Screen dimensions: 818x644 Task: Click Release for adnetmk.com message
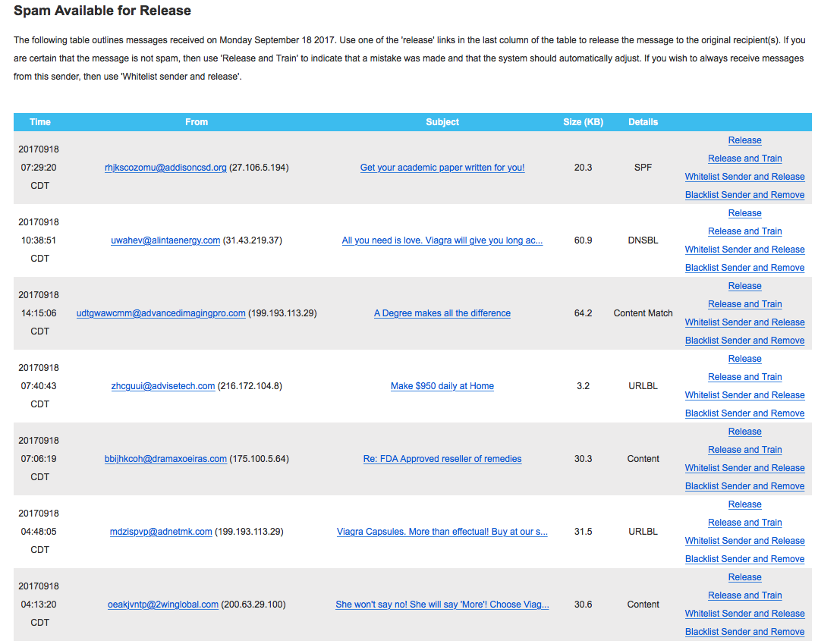(744, 505)
